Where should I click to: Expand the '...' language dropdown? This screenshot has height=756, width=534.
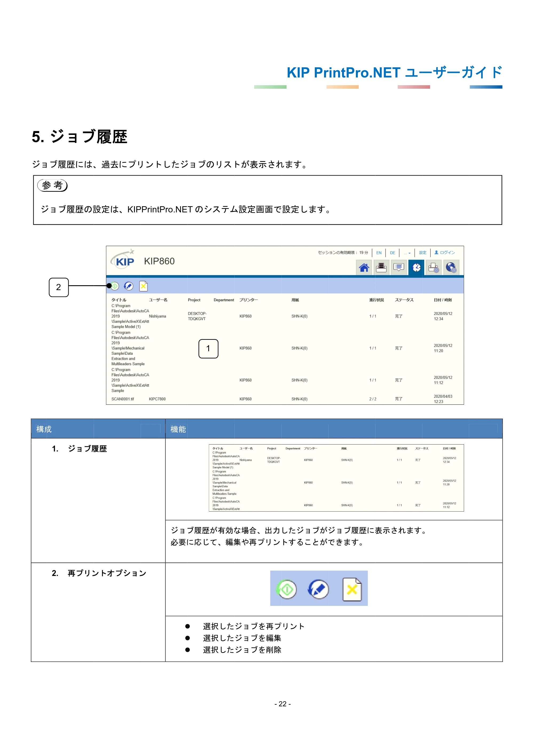click(x=407, y=253)
